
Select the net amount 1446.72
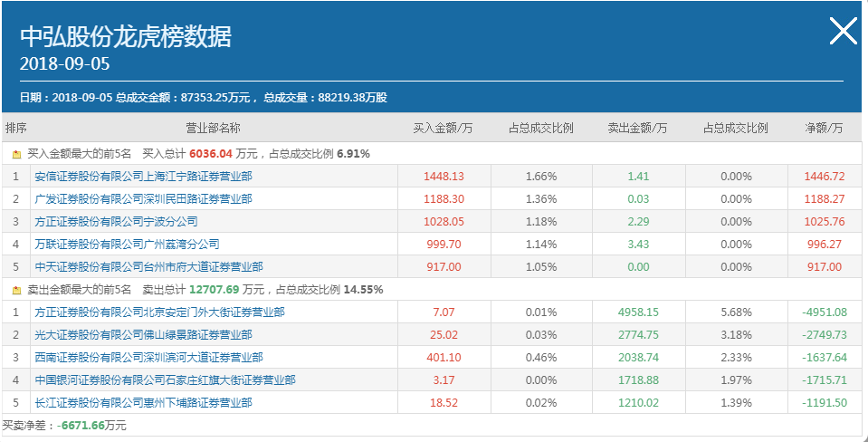click(825, 177)
